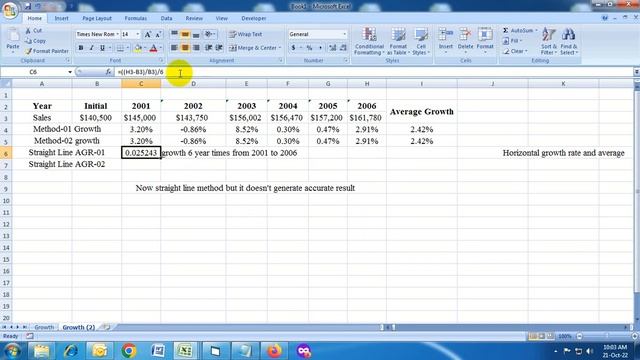Open Conditional Formatting menu
Viewport: 640px width, 360px height.
tap(369, 41)
